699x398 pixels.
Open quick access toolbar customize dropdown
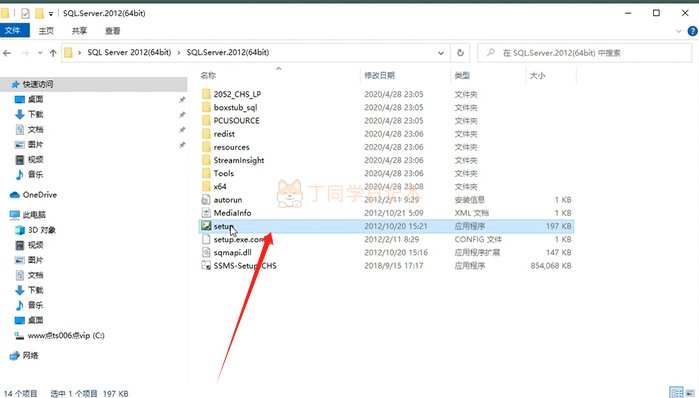(x=51, y=14)
